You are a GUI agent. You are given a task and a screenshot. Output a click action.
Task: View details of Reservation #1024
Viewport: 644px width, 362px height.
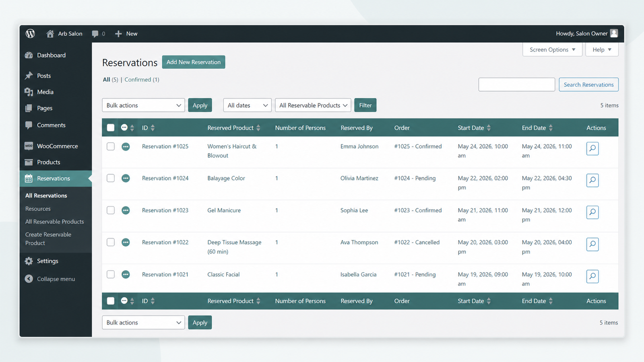click(592, 180)
